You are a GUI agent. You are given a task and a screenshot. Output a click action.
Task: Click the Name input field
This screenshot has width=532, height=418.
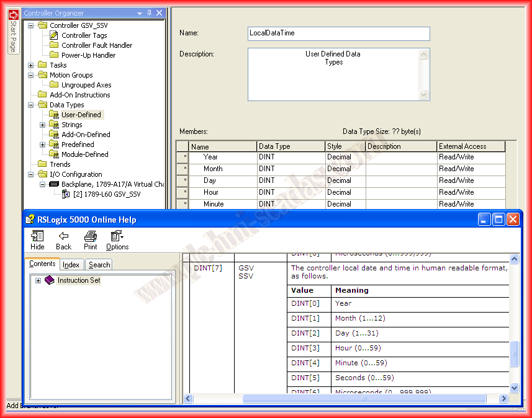[x=338, y=33]
